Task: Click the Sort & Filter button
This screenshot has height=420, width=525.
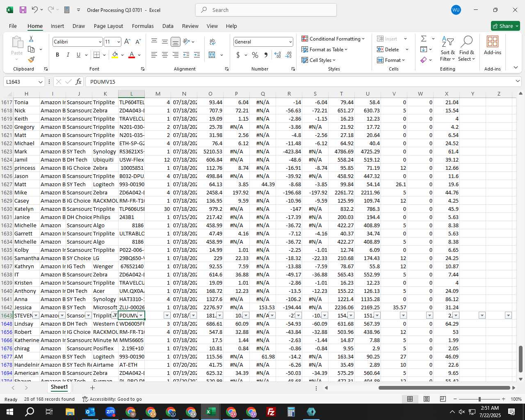Action: (x=447, y=48)
